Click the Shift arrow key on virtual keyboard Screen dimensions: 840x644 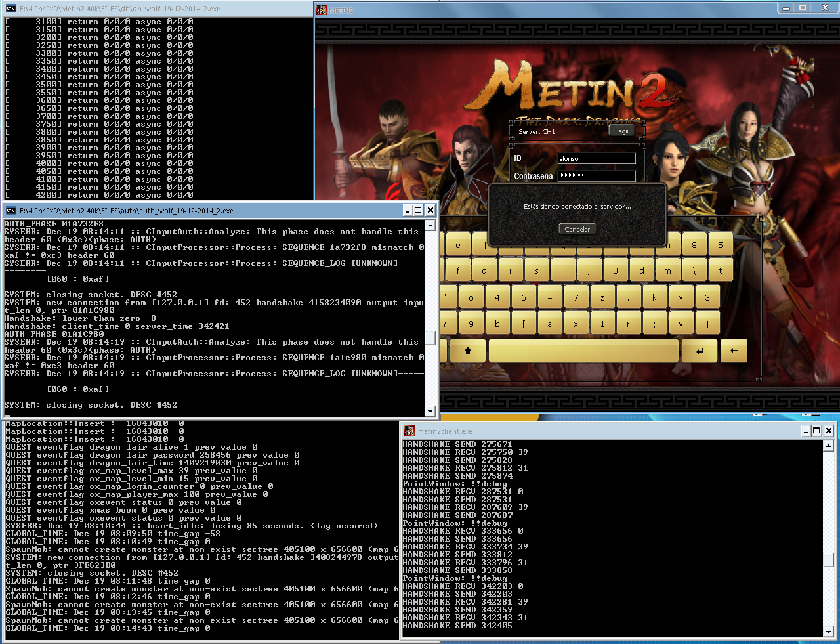tap(468, 351)
